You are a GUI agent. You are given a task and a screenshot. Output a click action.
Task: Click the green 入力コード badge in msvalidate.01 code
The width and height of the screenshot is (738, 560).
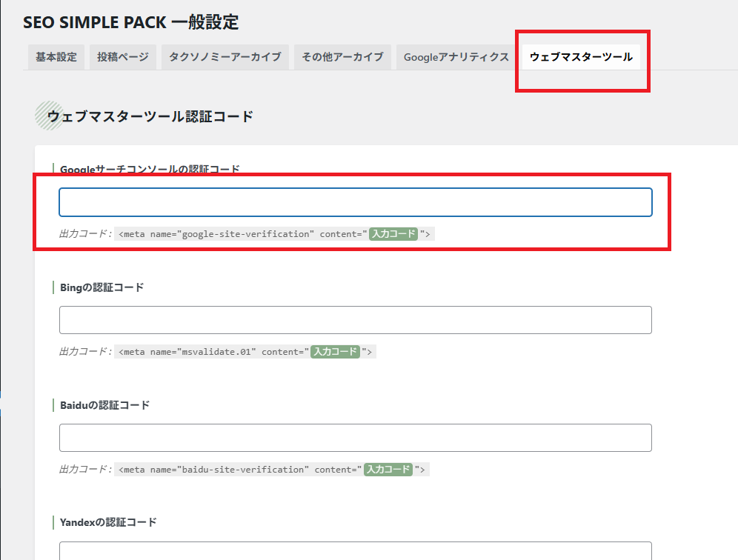335,352
